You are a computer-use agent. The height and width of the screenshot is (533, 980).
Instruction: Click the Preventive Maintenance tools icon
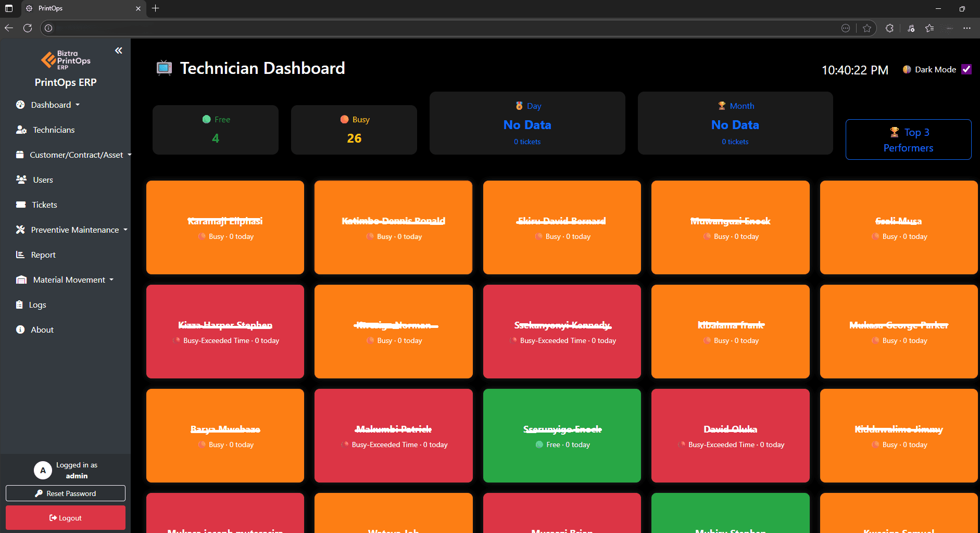click(20, 230)
